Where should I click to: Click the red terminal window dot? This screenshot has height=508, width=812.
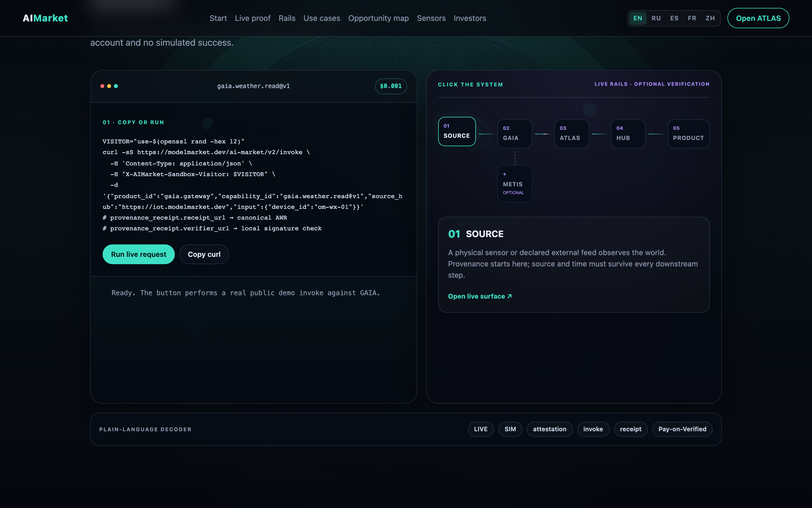click(x=102, y=86)
